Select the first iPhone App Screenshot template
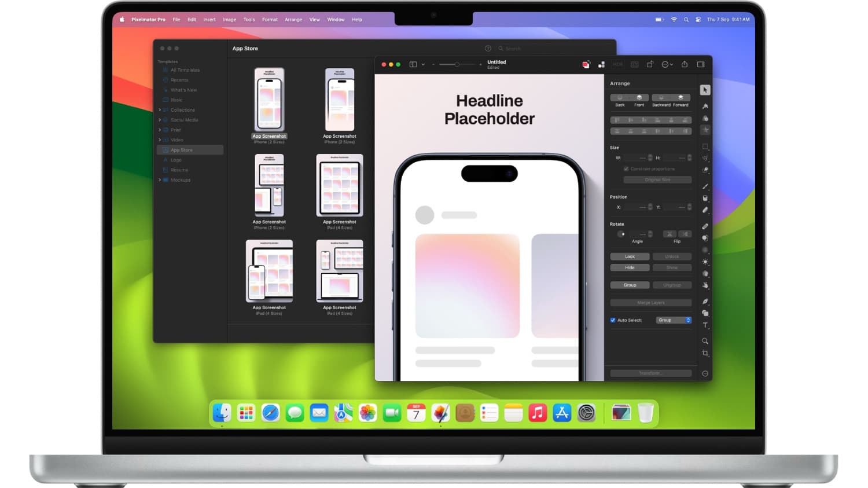The width and height of the screenshot is (868, 488). click(269, 100)
